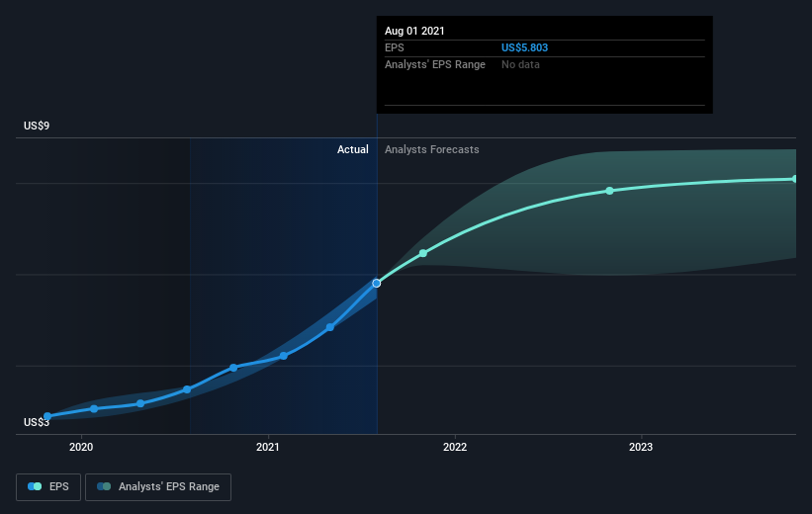Select the forecast data point near late 2022
The width and height of the screenshot is (812, 514).
(609, 191)
